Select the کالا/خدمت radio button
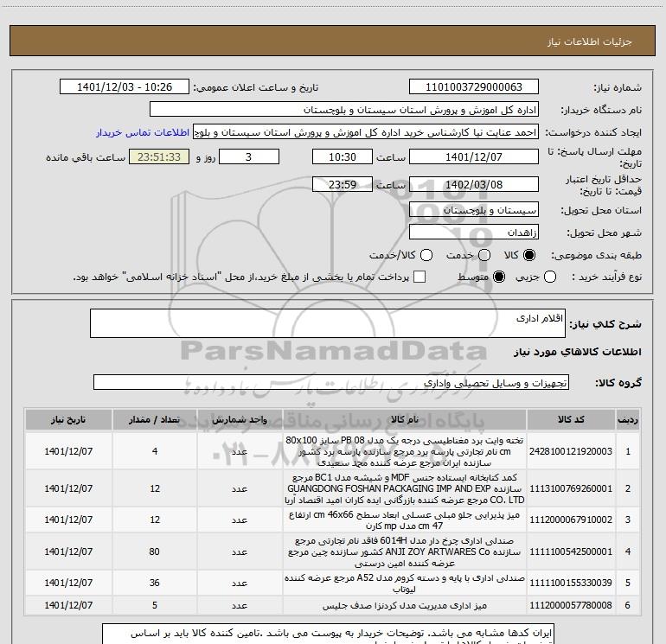The image size is (666, 644). 426,255
